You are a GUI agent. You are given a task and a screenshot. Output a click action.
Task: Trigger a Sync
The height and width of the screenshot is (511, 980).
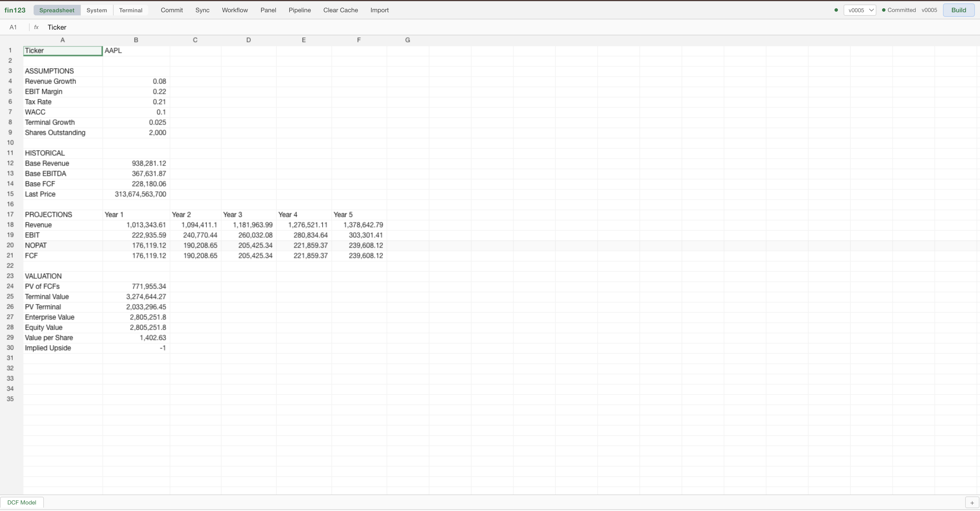[x=202, y=10]
